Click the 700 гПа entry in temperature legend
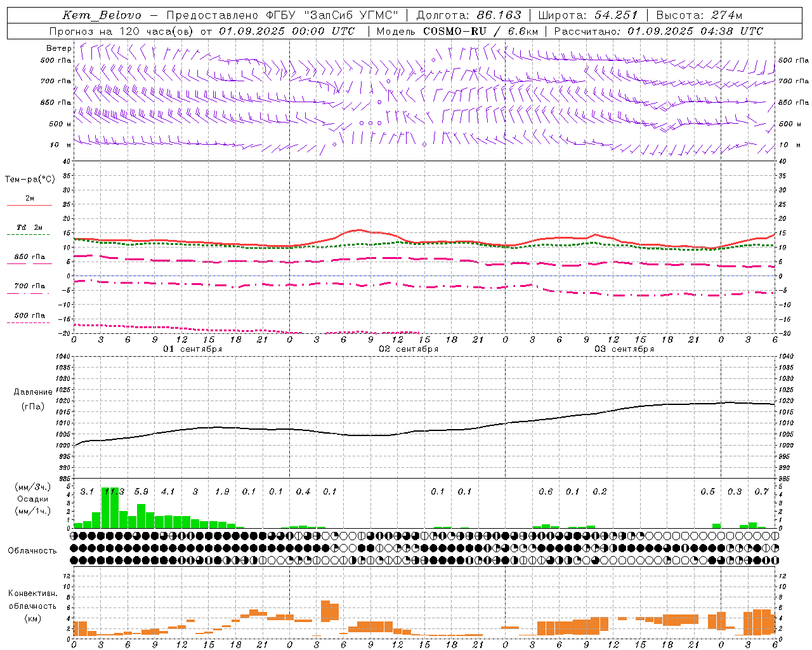Screen dimensions: 812x650 click(x=30, y=286)
